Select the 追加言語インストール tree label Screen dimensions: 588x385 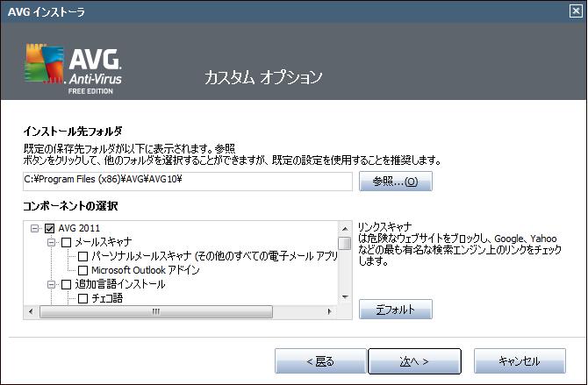120,284
